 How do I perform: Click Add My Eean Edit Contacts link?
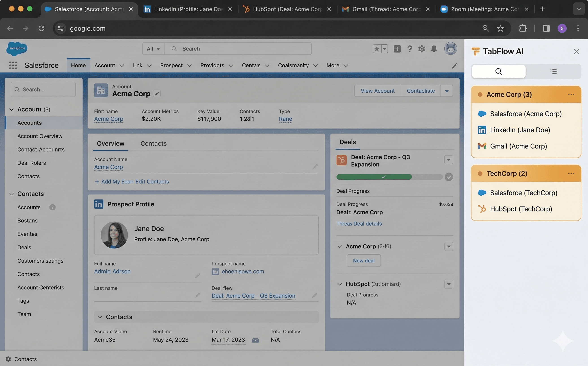click(132, 182)
